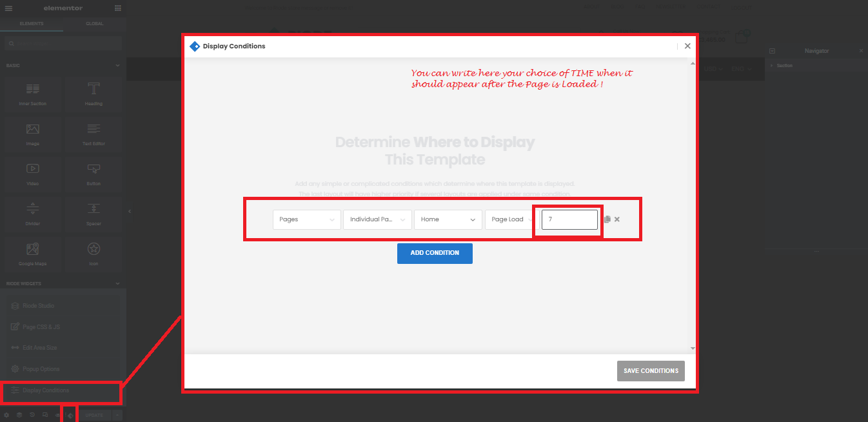Screen dimensions: 868x422
Task: Click the SAVE CONDITIONS button
Action: [651, 371]
